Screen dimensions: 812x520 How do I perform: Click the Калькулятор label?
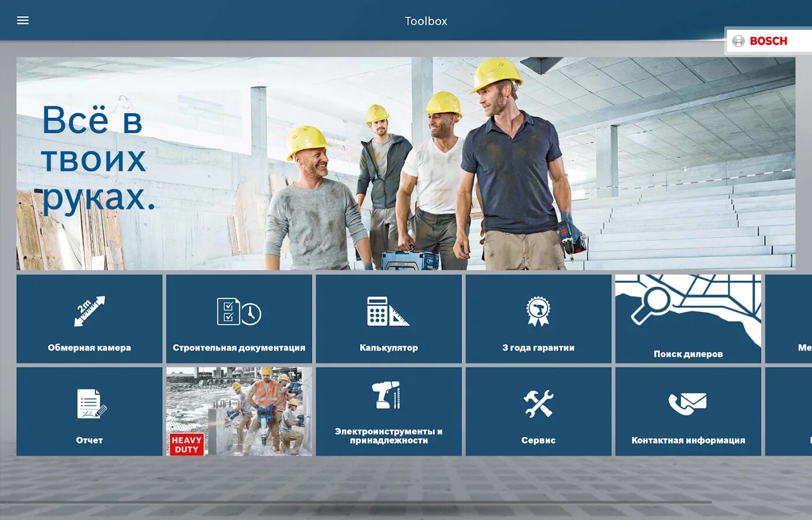(x=388, y=348)
